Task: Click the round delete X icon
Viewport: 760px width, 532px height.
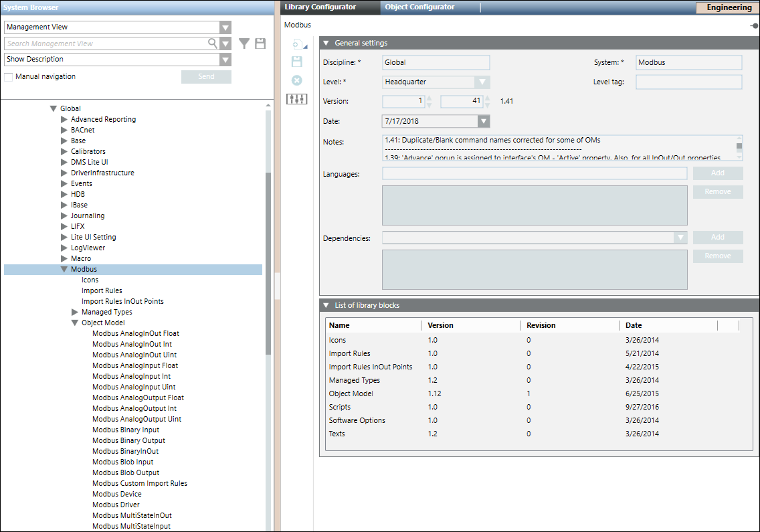Action: coord(296,80)
